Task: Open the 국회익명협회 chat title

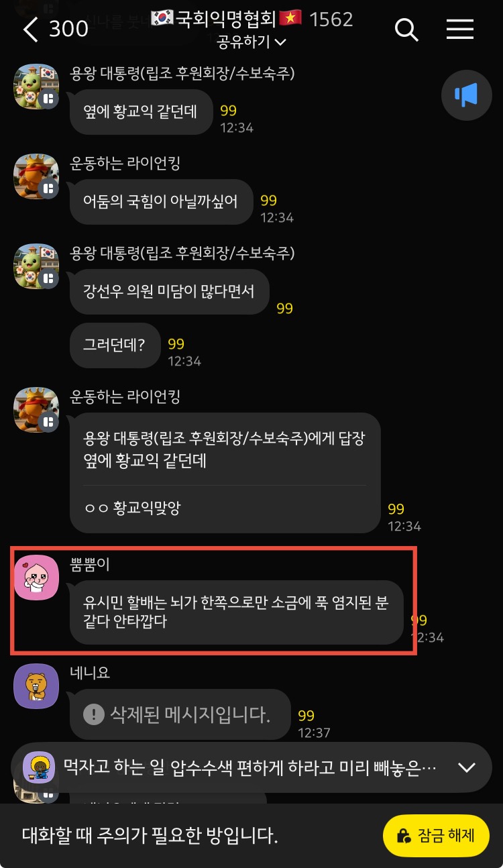Action: click(225, 19)
